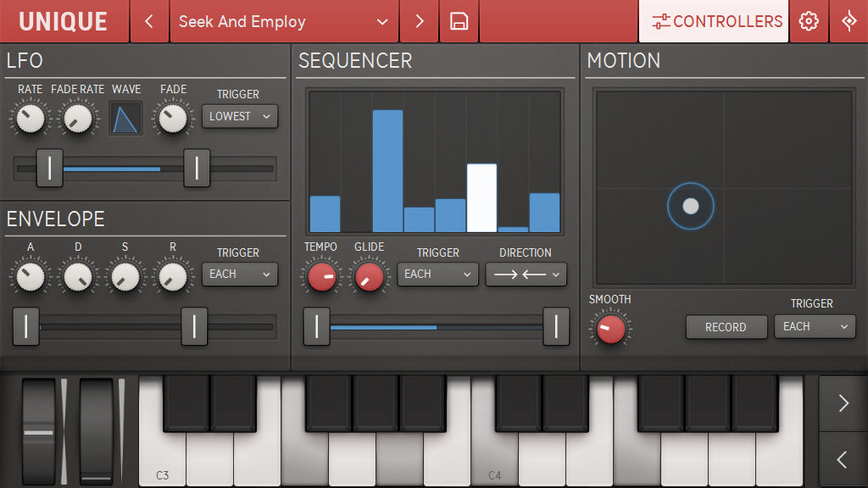The image size is (868, 488).
Task: Click the previous preset left arrow icon
Action: pyautogui.click(x=149, y=21)
